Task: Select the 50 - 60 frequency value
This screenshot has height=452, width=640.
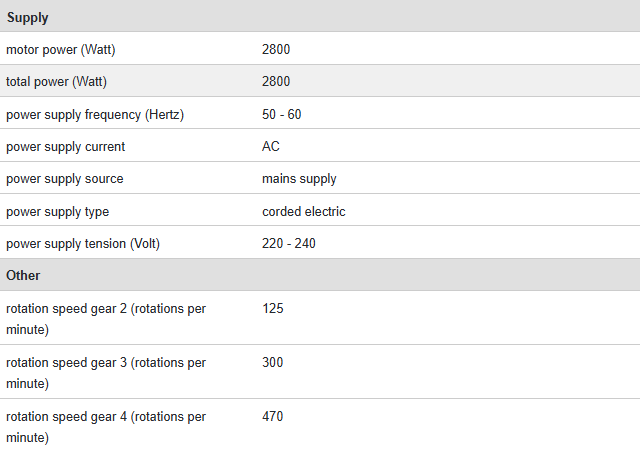Action: (x=281, y=114)
